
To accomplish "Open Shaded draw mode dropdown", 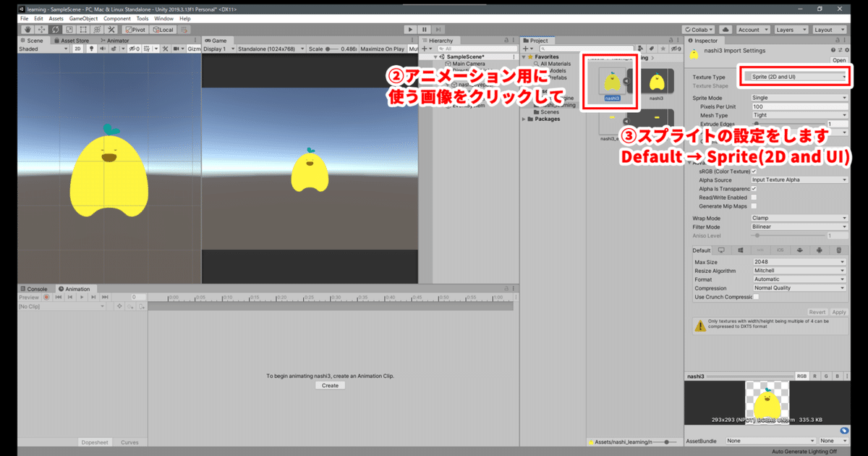I will tap(43, 48).
